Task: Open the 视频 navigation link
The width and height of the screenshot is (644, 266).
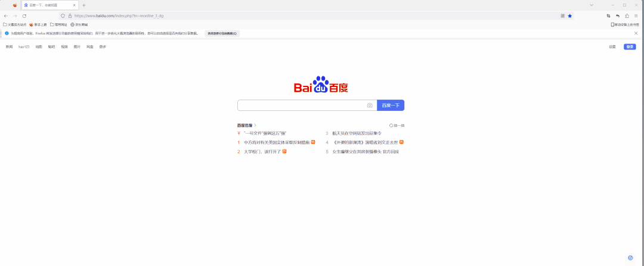Action: click(x=64, y=47)
